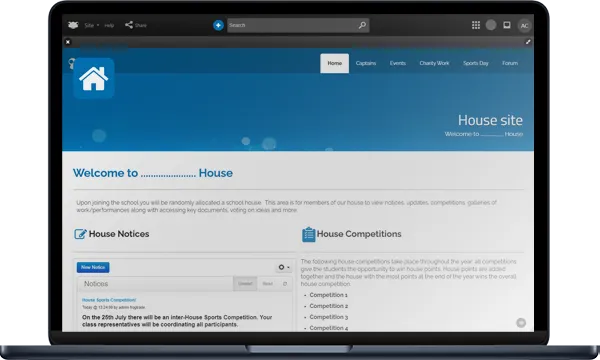Click the search magnifier icon
This screenshot has width=600, height=360.
coord(362,25)
